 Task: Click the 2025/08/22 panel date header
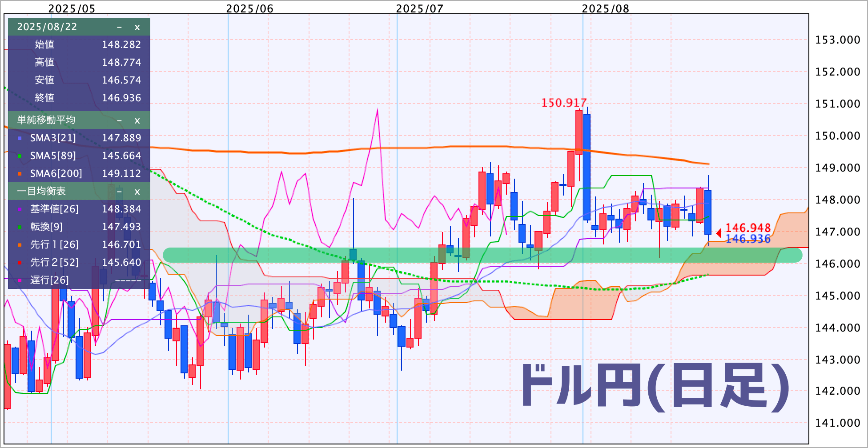pos(47,27)
